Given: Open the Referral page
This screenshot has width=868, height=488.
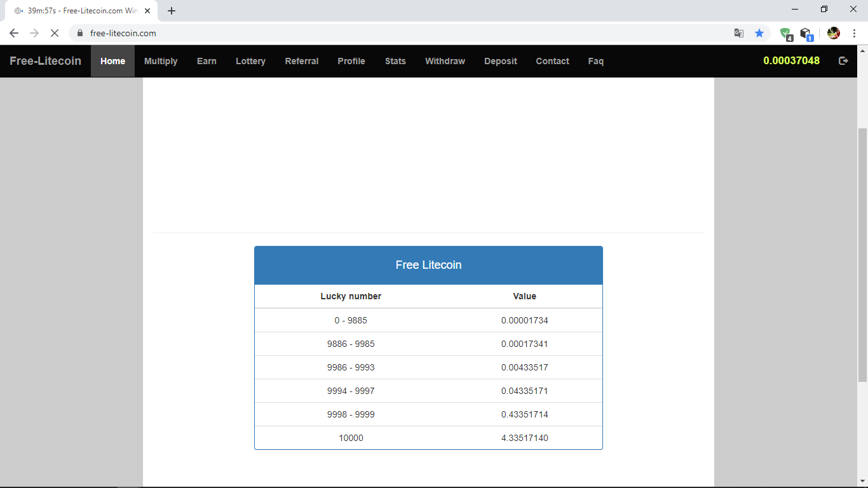Looking at the screenshot, I should click(302, 61).
